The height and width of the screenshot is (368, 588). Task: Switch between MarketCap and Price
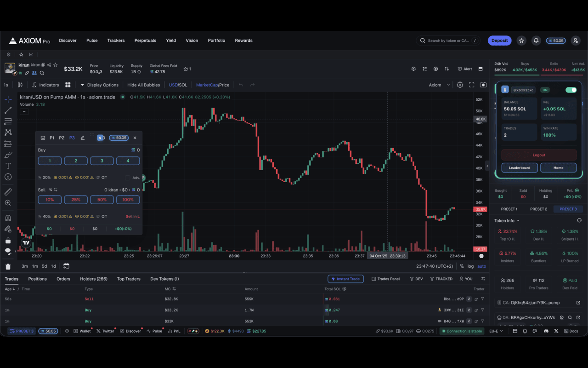(x=213, y=85)
